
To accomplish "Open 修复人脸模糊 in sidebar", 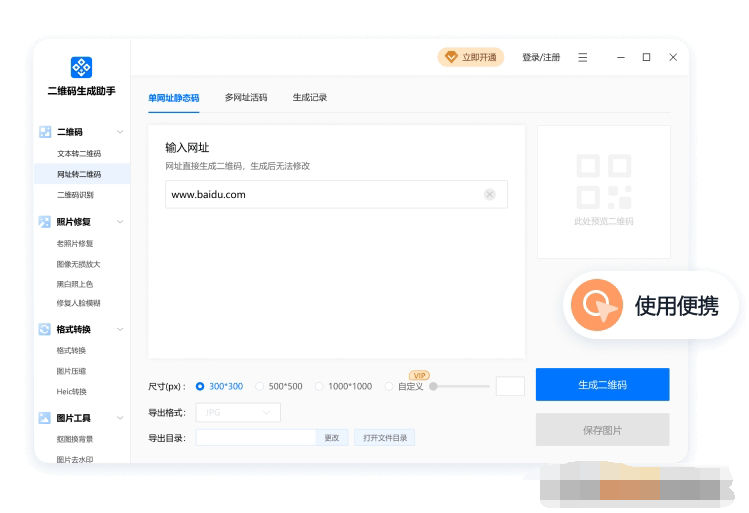I will click(78, 303).
